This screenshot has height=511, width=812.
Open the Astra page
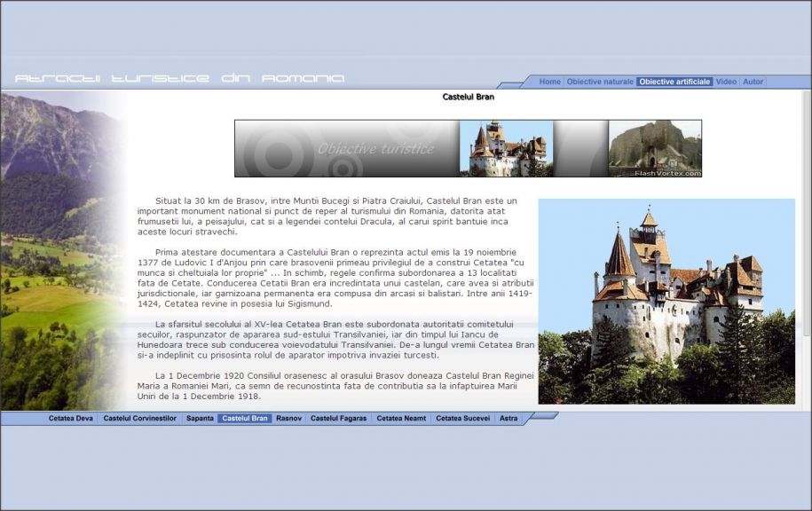(x=508, y=418)
